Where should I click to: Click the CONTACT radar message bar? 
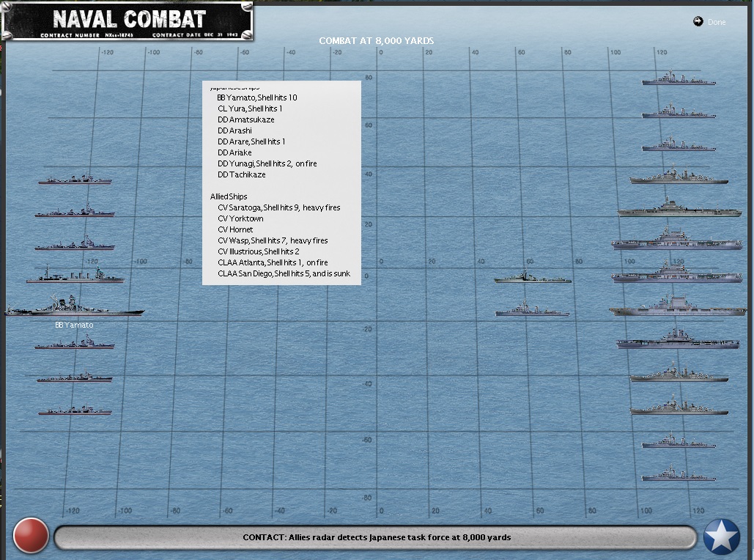pyautogui.click(x=376, y=537)
